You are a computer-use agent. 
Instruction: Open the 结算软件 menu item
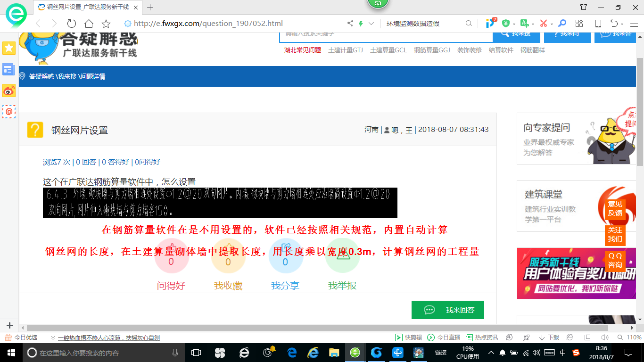pyautogui.click(x=501, y=50)
